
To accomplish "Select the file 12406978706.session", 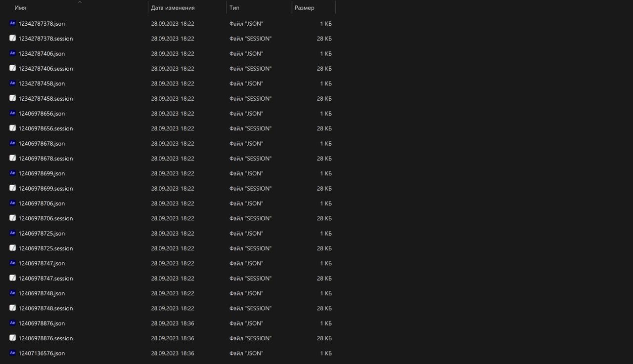I will [x=45, y=218].
